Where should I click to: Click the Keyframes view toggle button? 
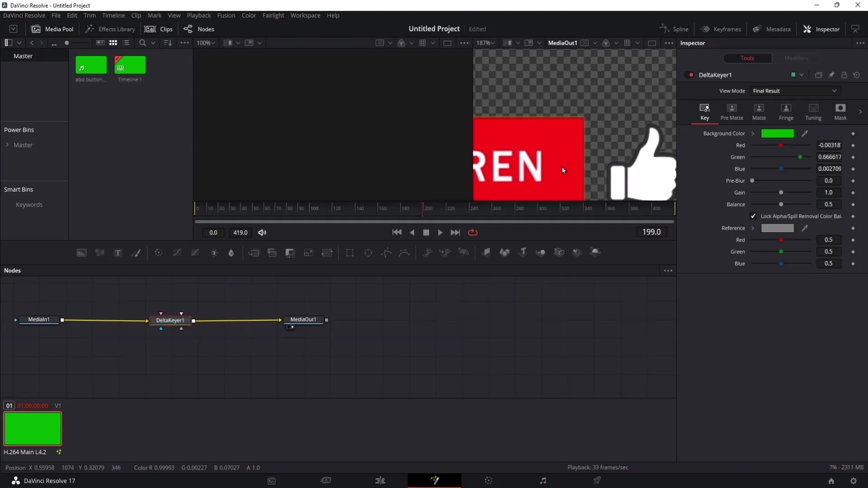pos(722,28)
